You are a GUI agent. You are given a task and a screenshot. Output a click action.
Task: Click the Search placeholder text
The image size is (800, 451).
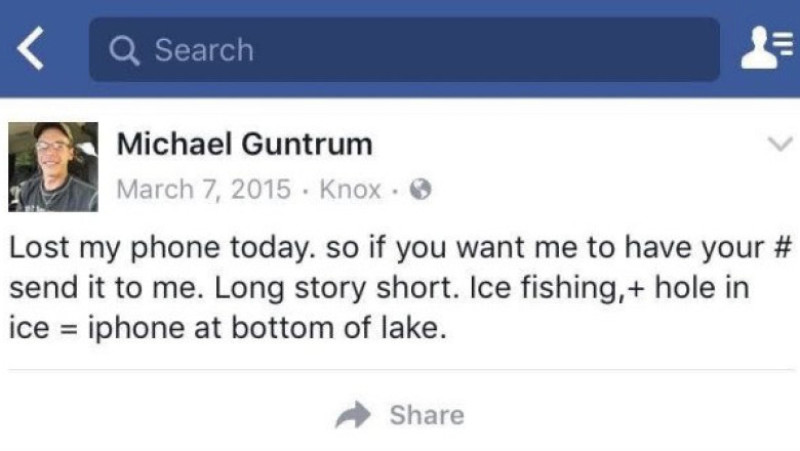point(204,50)
